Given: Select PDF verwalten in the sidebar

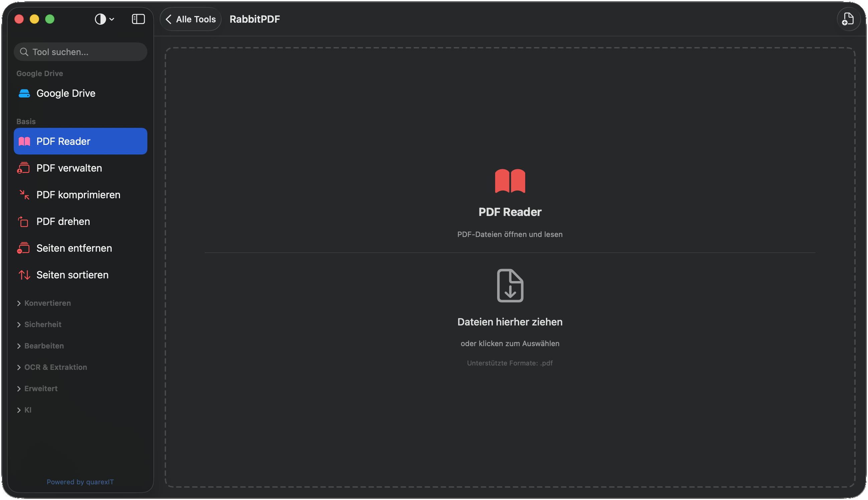Looking at the screenshot, I should [81, 168].
